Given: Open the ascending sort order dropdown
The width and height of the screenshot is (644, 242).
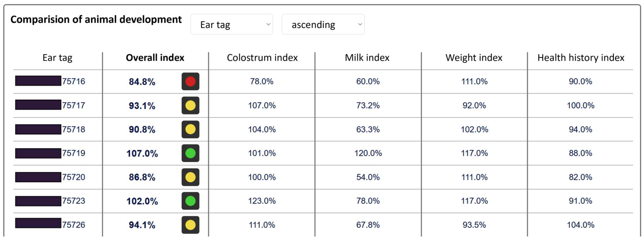Looking at the screenshot, I should click(323, 24).
